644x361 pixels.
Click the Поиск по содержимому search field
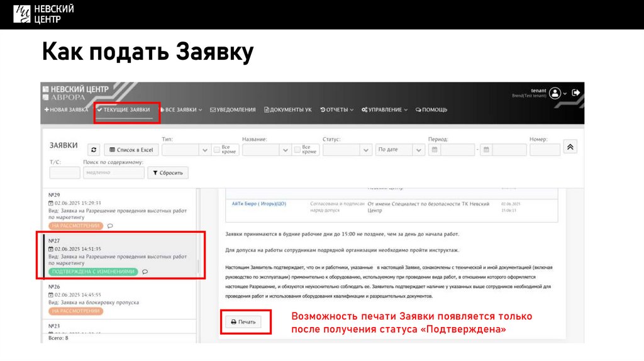coord(114,173)
